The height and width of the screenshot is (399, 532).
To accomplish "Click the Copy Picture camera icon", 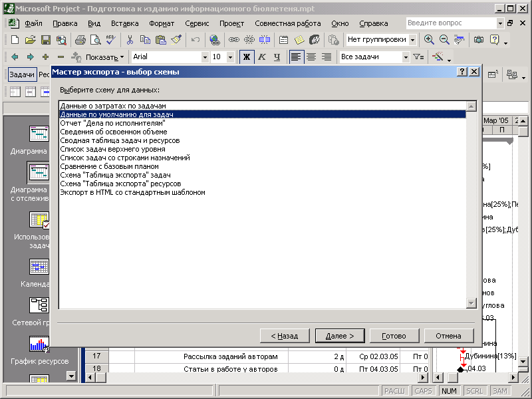I will click(479, 40).
